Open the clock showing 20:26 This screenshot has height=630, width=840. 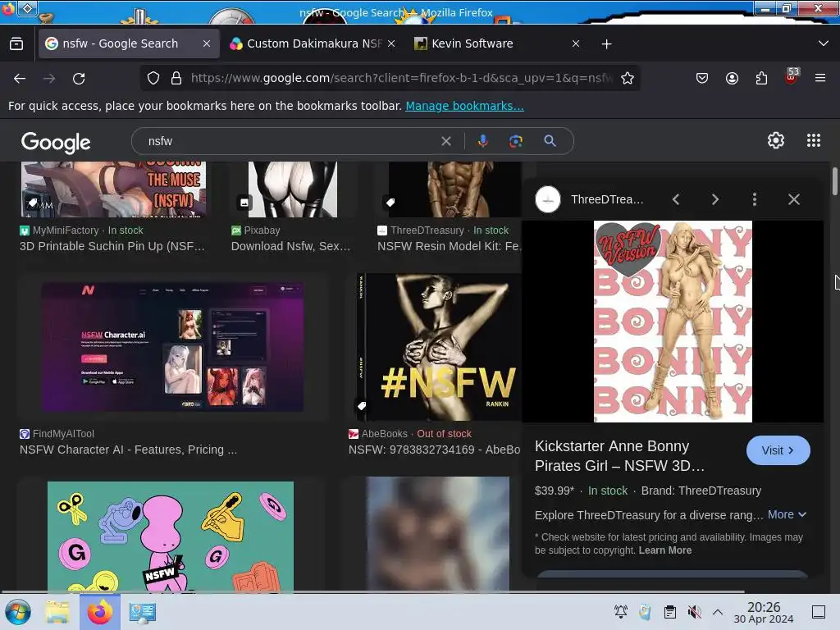click(764, 612)
